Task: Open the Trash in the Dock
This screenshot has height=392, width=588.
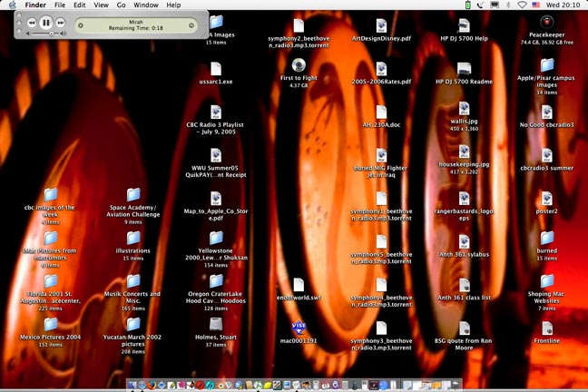Action: pyautogui.click(x=456, y=385)
